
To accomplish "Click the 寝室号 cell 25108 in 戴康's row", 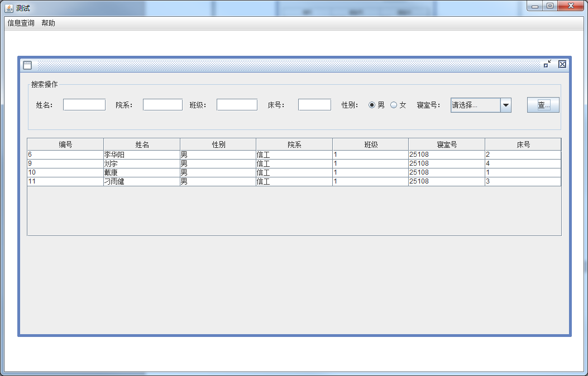I will click(x=447, y=172).
